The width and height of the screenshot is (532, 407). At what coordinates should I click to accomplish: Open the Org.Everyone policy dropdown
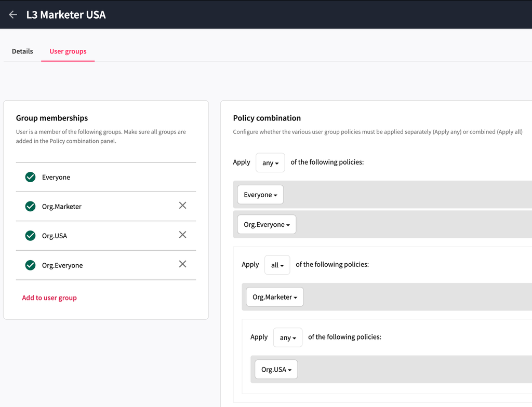pos(267,224)
